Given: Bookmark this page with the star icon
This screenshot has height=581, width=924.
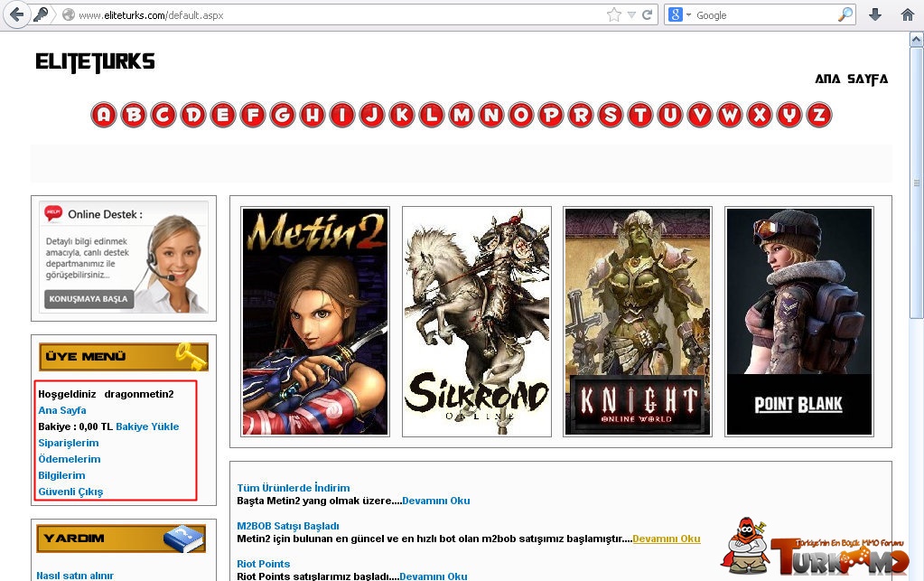Looking at the screenshot, I should [x=614, y=14].
